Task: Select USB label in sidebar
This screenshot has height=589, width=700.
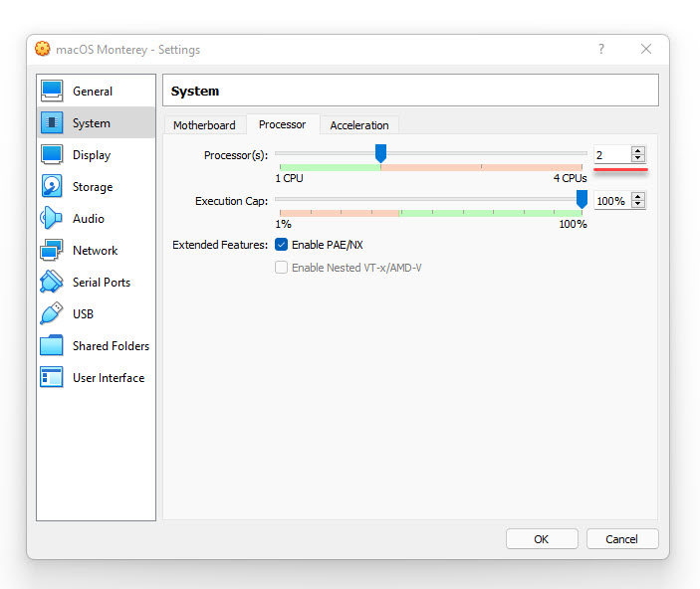Action: [x=83, y=314]
